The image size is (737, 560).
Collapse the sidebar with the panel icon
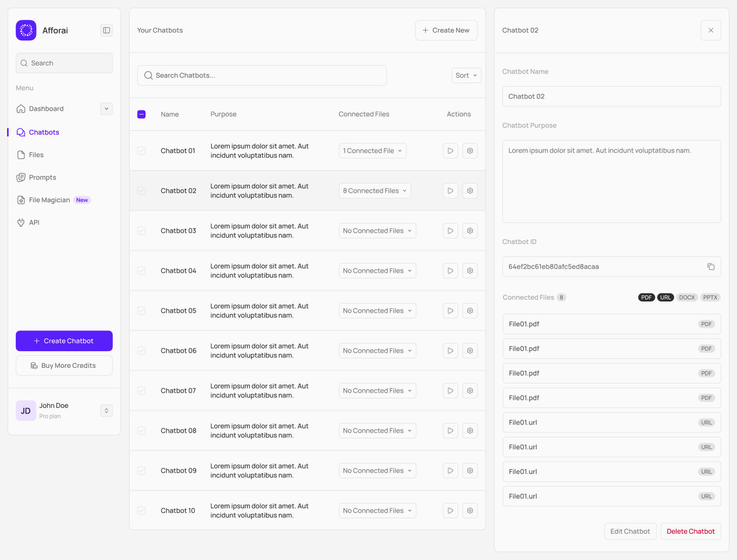click(x=106, y=30)
